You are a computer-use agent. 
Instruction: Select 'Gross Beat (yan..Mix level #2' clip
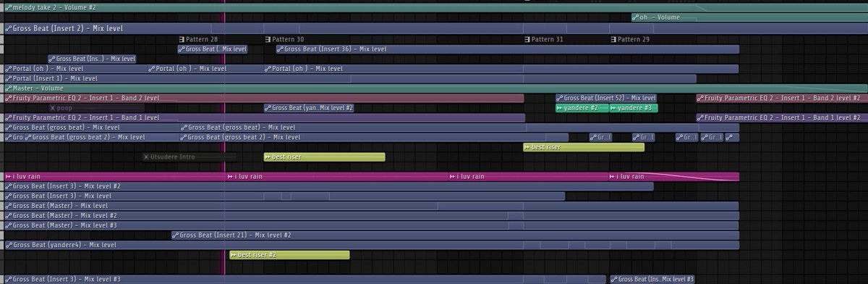309,108
